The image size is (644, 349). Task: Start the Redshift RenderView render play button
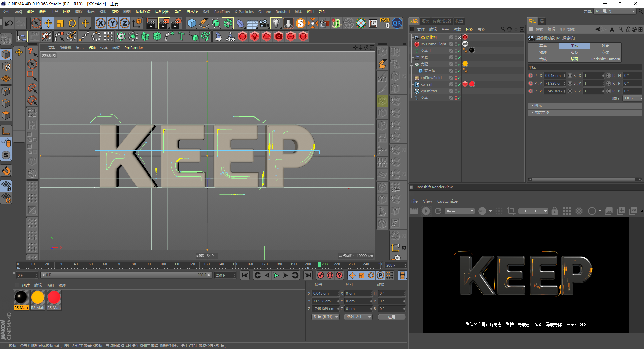tap(426, 211)
